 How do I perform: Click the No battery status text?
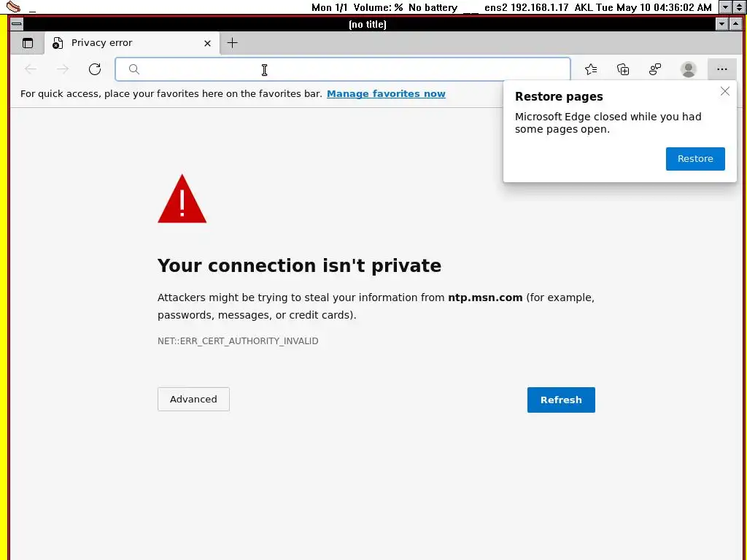click(433, 7)
